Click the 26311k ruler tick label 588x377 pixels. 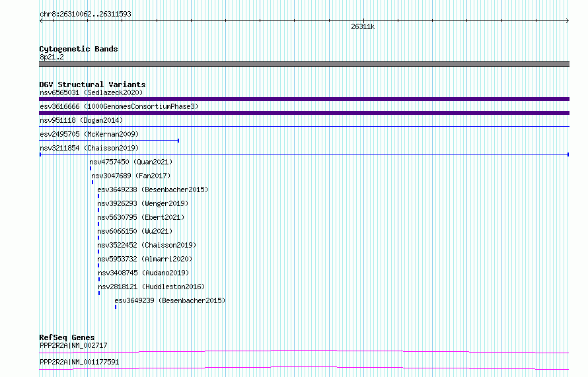click(x=363, y=26)
